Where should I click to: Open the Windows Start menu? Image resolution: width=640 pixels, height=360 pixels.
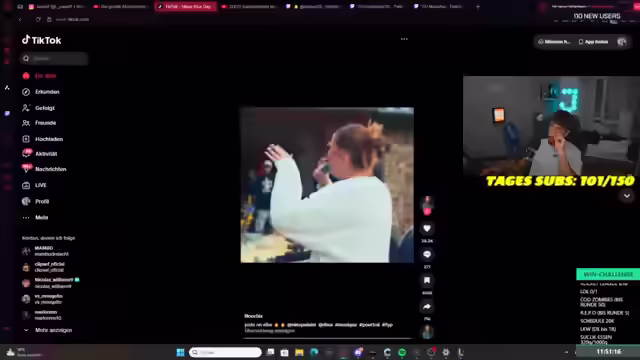[180, 352]
